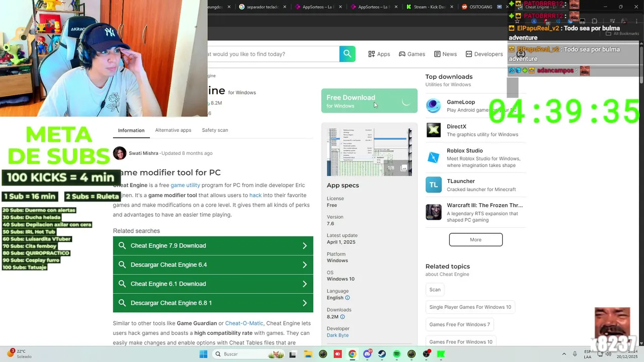Click the teal search magnifier button
The image size is (644, 362).
(x=347, y=54)
